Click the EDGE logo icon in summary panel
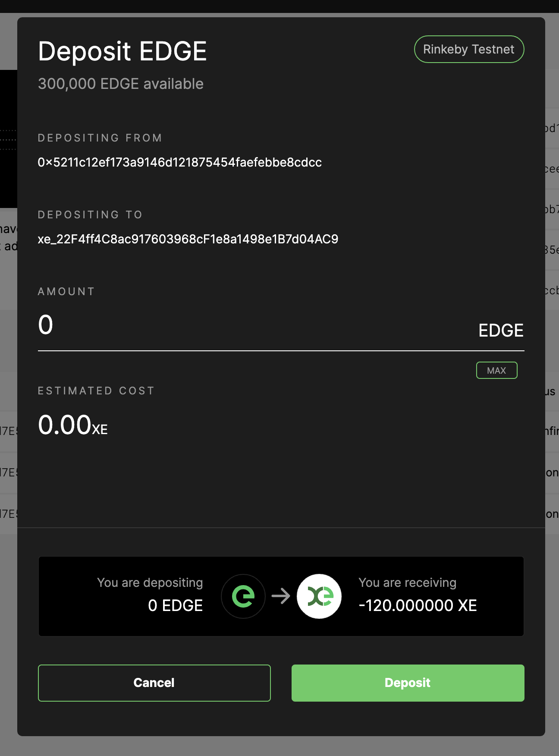The height and width of the screenshot is (756, 559). pyautogui.click(x=243, y=596)
